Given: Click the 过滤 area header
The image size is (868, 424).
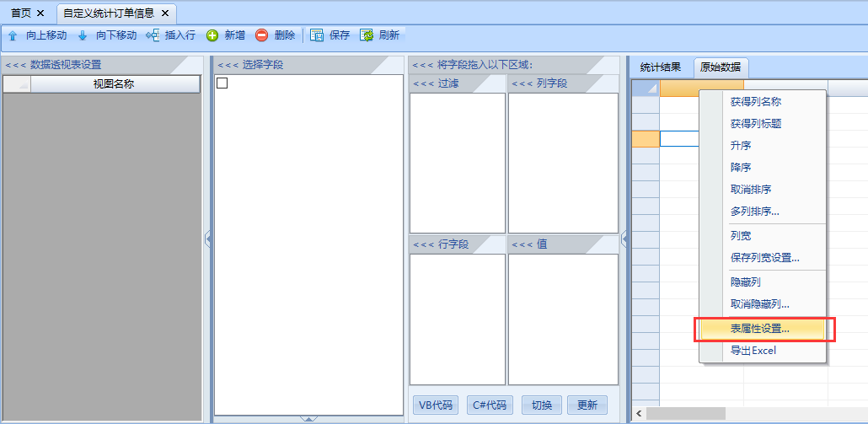Looking at the screenshot, I should pos(458,84).
